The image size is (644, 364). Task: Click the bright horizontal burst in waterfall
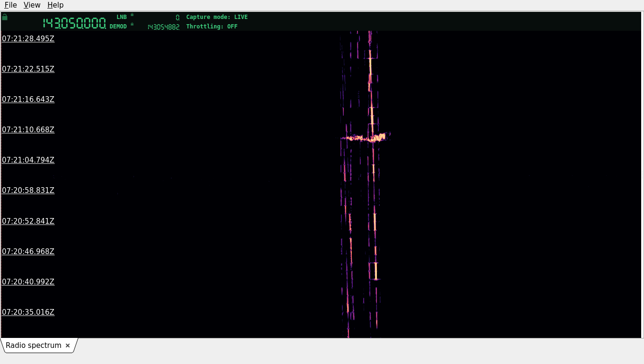(x=366, y=138)
